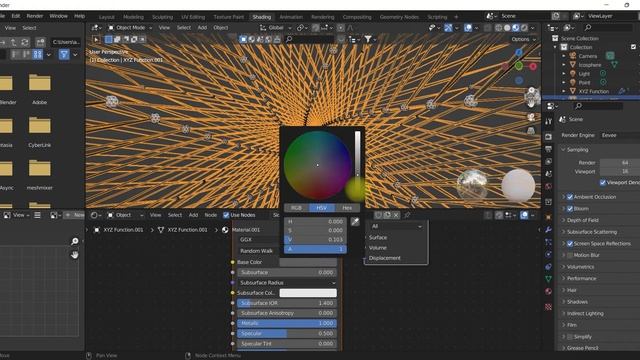
Task: Toggle Viewport Denoising checkbox
Action: [x=603, y=182]
